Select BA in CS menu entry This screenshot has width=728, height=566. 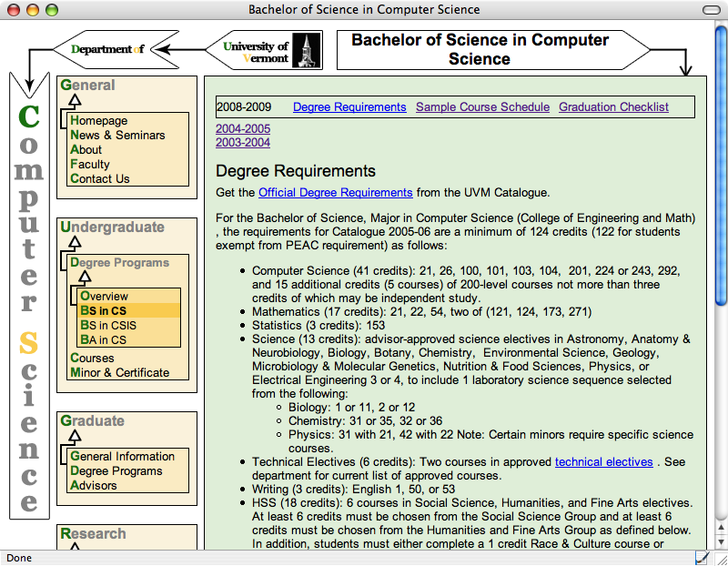(103, 340)
